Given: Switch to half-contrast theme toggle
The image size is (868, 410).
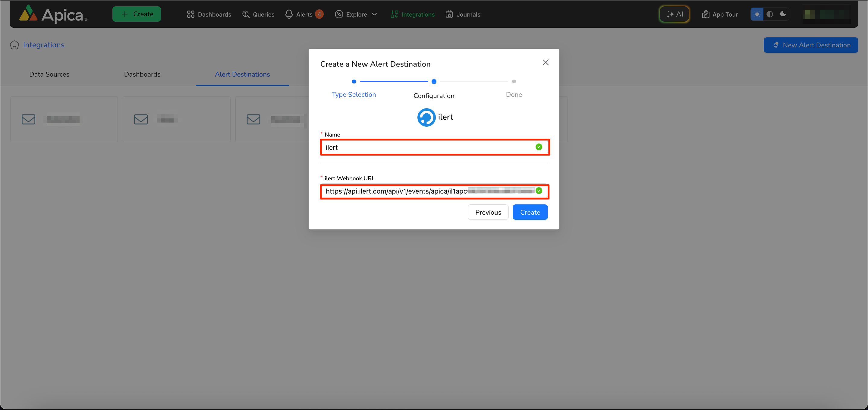Looking at the screenshot, I should point(770,14).
